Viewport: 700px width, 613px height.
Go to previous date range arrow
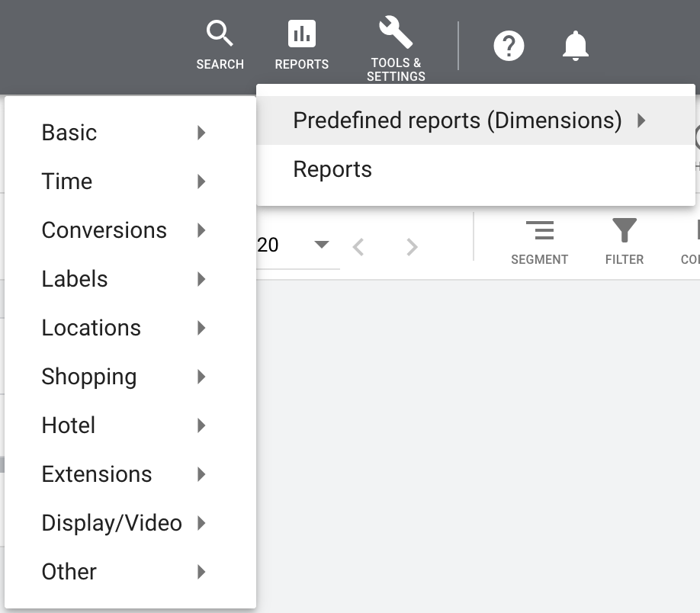[358, 246]
